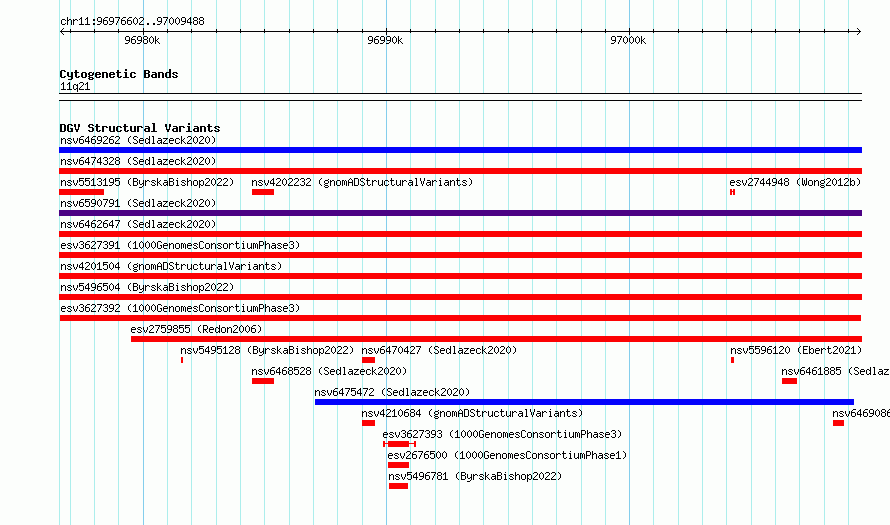The width and height of the screenshot is (890, 525).
Task: Select the red bar under esv2676500
Action: coord(398,465)
